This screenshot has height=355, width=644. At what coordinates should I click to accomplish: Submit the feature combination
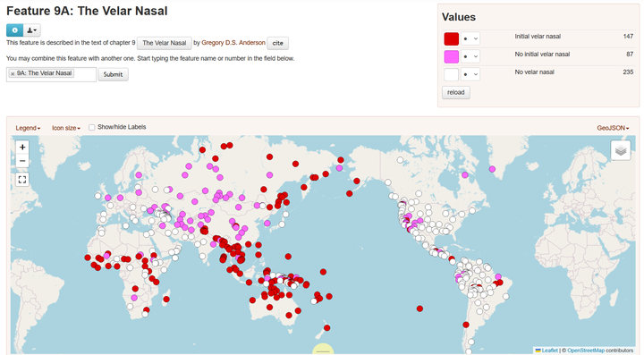click(113, 74)
